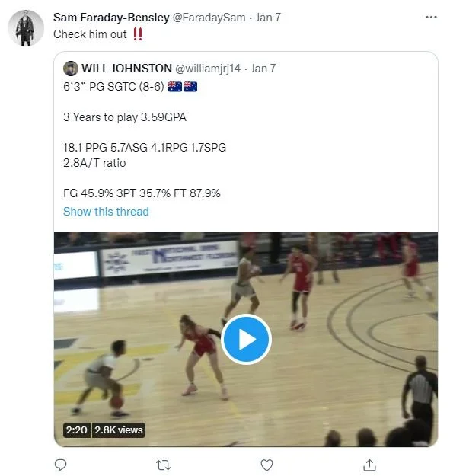Play the basketball video
This screenshot has height=476, width=450.
click(246, 339)
